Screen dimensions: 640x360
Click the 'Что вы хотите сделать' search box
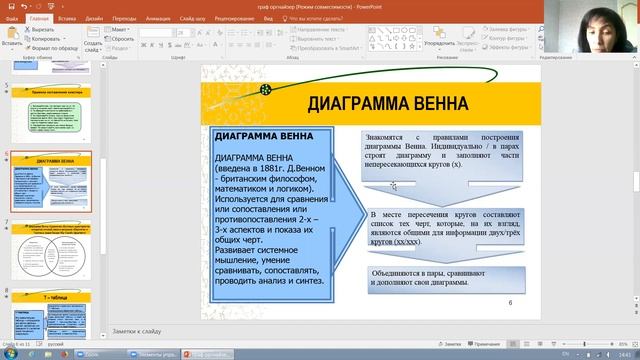[x=313, y=19]
